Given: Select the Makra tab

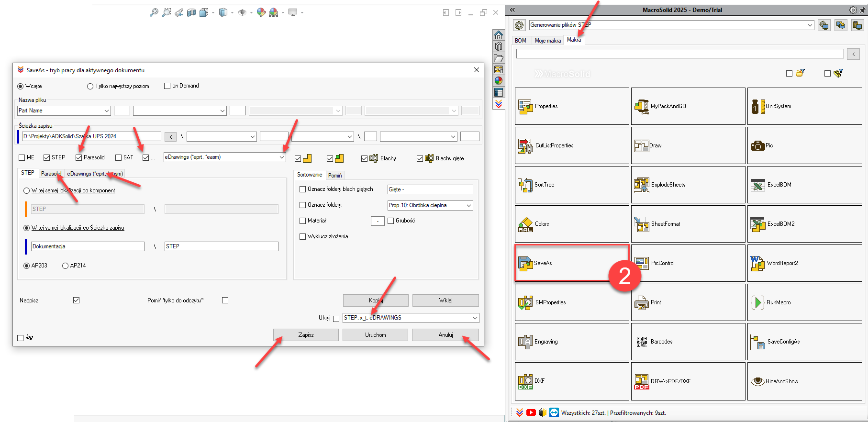Looking at the screenshot, I should (574, 40).
